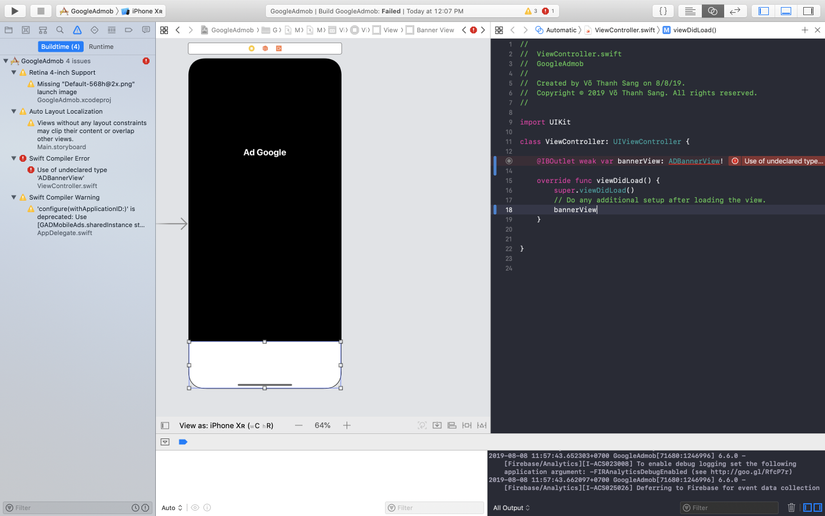The height and width of the screenshot is (516, 825).
Task: Open the Embed In stack button
Action: coord(437,426)
